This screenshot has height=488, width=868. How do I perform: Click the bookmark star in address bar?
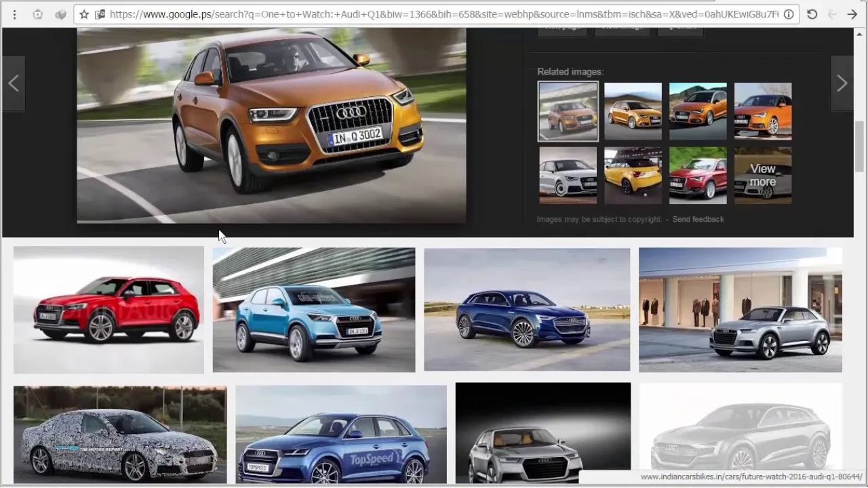pos(84,14)
